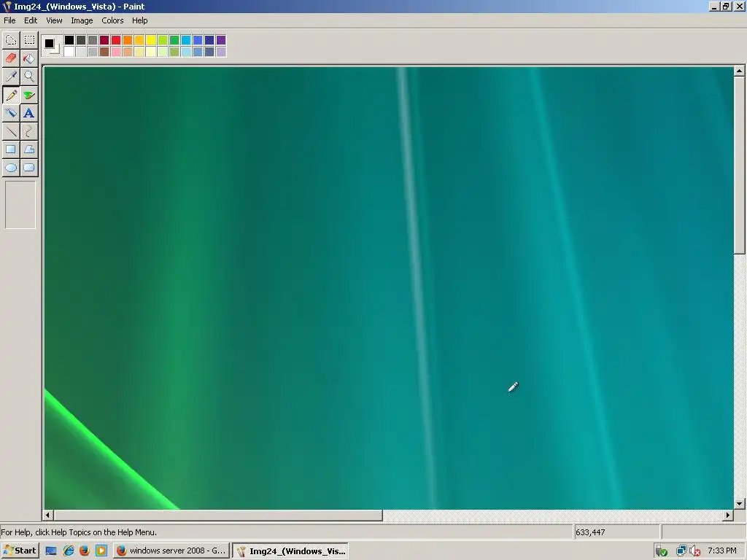Click the Show Desktop quick launch icon
747x560 pixels.
point(51,551)
